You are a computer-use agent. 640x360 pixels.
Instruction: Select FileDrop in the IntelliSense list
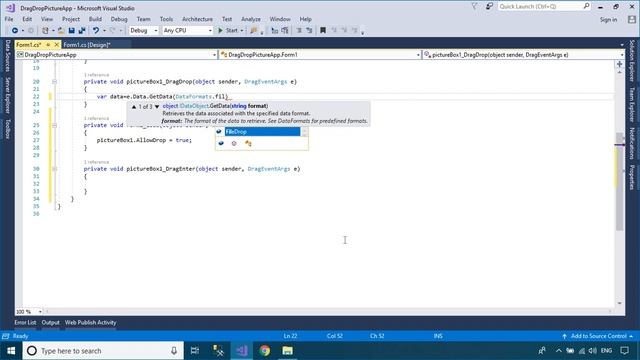[262, 132]
